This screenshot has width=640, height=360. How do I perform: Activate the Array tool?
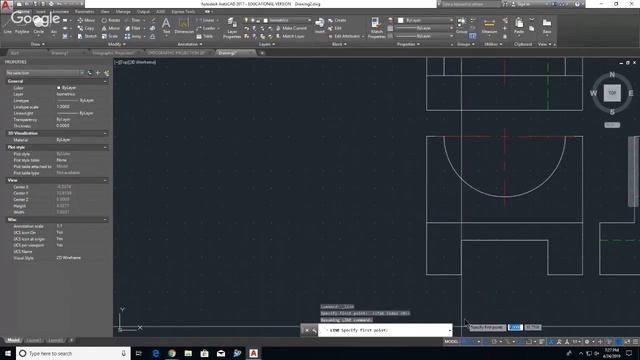click(133, 36)
